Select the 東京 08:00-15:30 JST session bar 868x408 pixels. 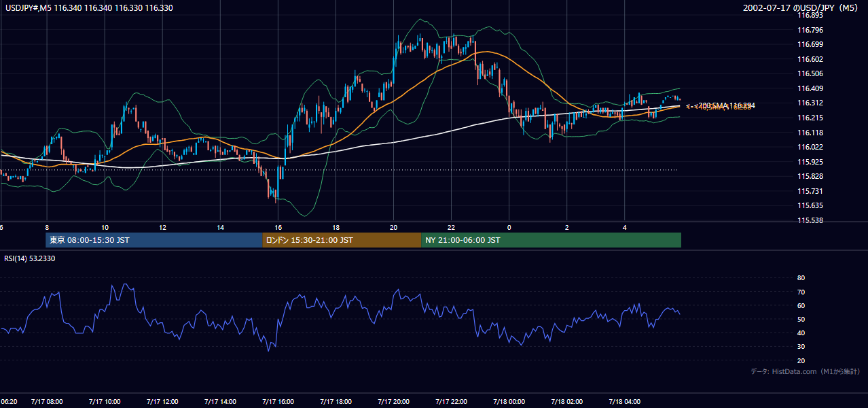pos(154,240)
